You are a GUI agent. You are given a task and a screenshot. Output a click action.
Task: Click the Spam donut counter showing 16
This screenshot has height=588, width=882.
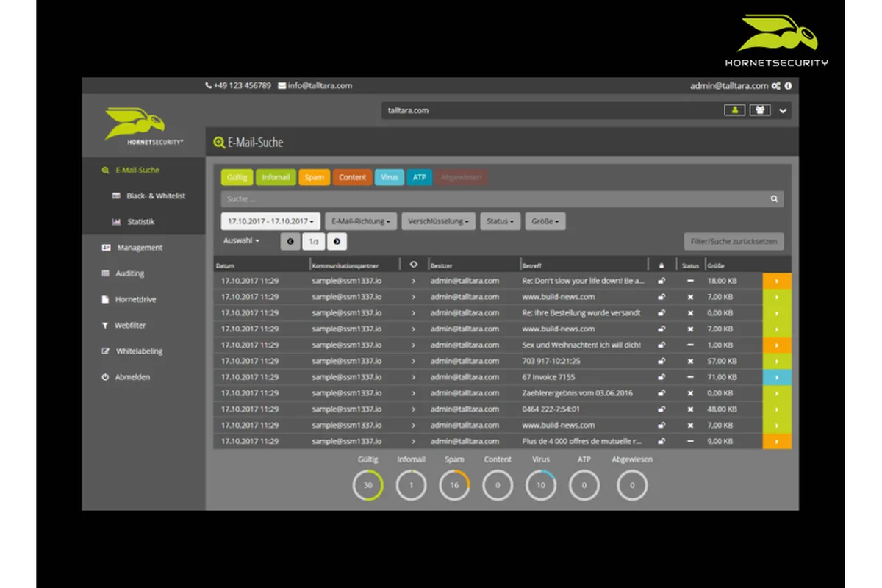454,485
